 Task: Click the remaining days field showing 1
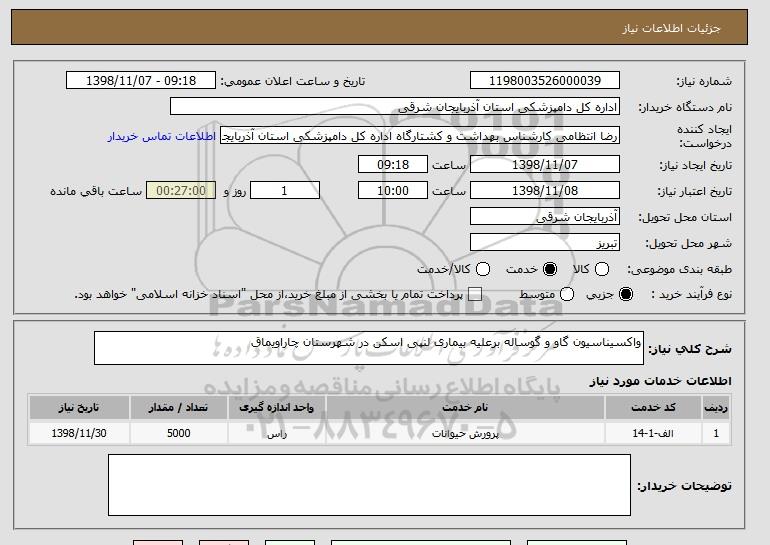click(285, 191)
